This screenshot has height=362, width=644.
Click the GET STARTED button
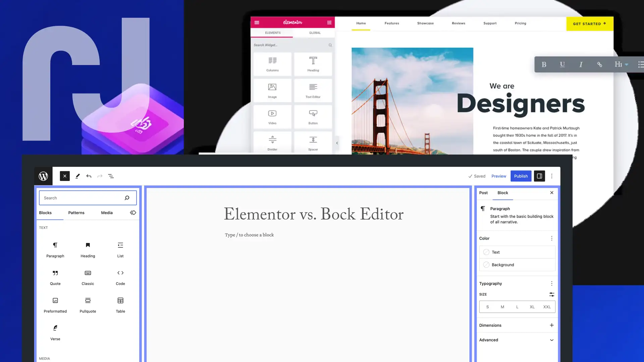[590, 23]
